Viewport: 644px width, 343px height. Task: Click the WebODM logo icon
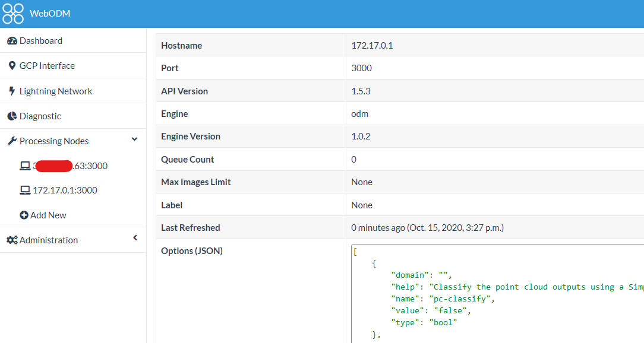pyautogui.click(x=13, y=14)
